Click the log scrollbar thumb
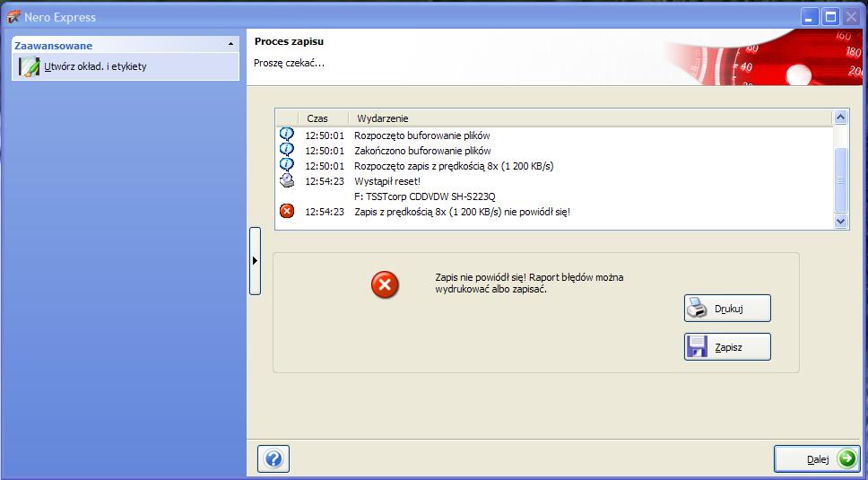Image resolution: width=868 pixels, height=480 pixels. [840, 180]
